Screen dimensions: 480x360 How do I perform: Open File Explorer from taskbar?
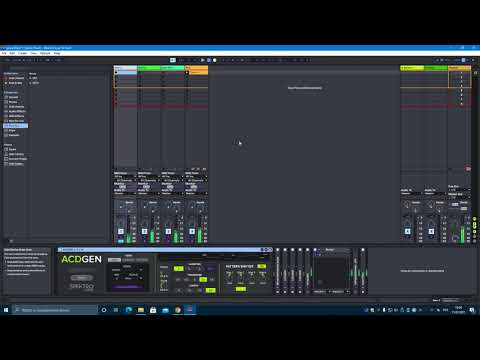141,310
